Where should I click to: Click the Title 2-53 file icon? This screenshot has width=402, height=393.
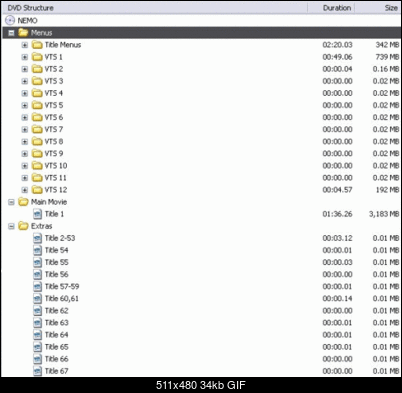click(x=38, y=238)
